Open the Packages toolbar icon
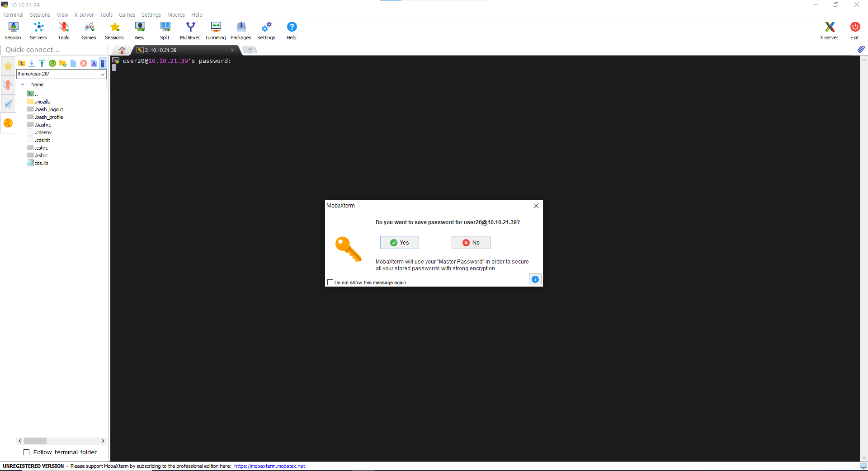 pos(241,31)
